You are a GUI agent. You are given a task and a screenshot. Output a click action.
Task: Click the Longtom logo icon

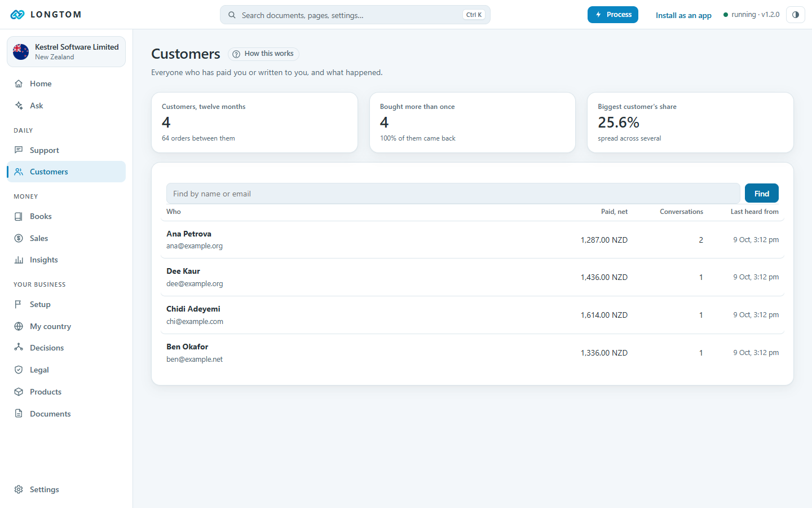point(17,15)
